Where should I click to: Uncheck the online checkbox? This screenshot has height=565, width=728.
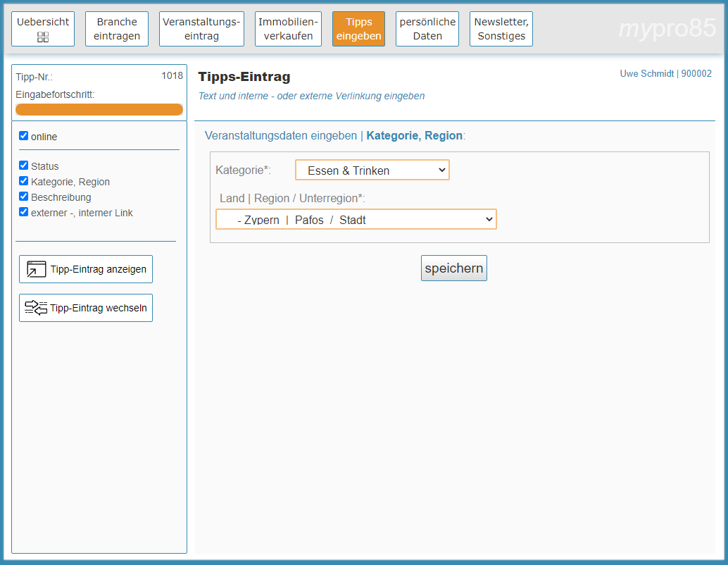24,136
